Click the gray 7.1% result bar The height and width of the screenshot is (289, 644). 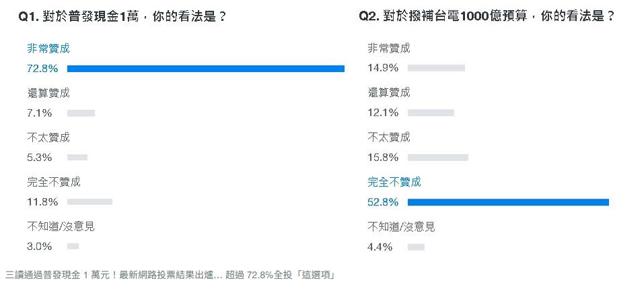(81, 113)
